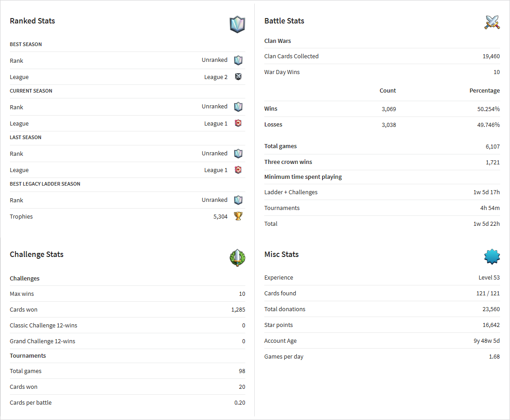Select the Wins percentage value 50.254%

tap(488, 109)
